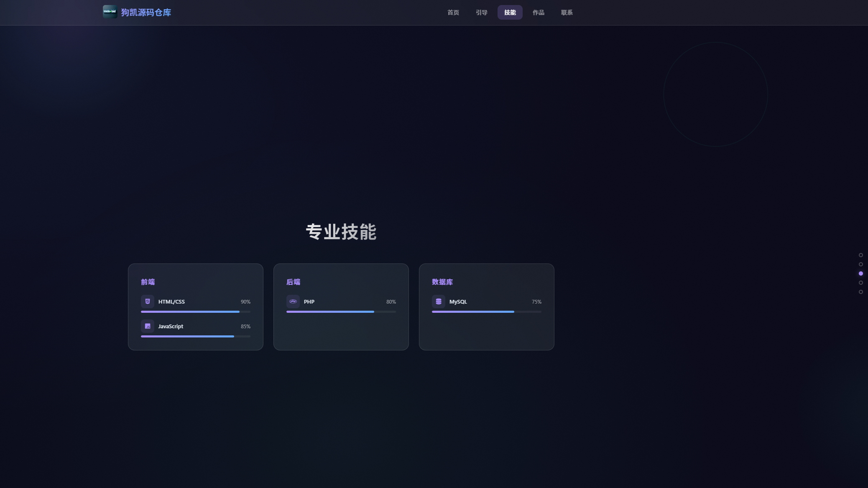Click the PHP skill icon
Image resolution: width=868 pixels, height=488 pixels.
pos(293,301)
